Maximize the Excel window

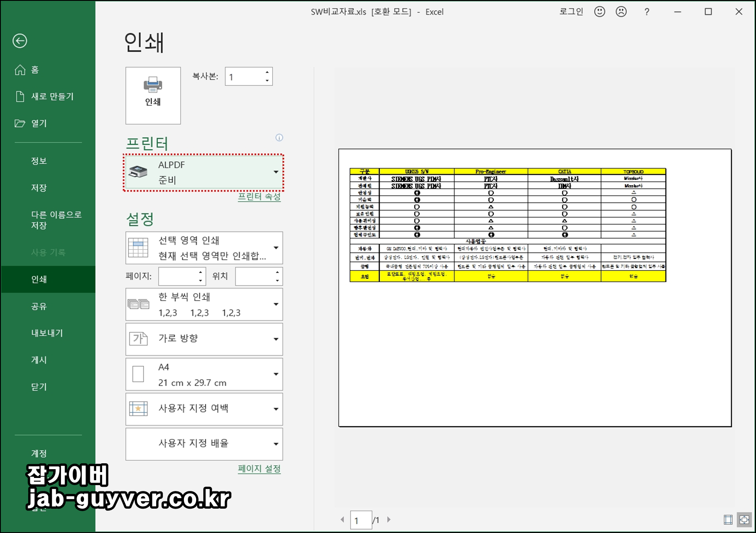(x=708, y=12)
